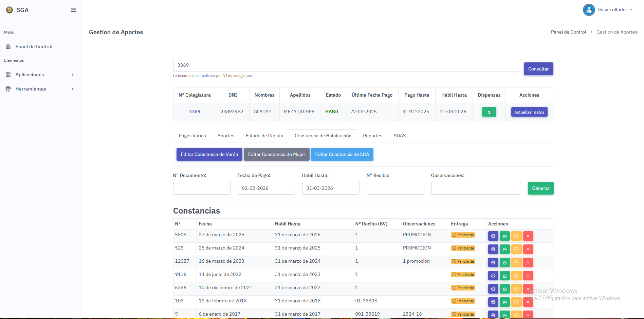Print constancia number 5508
644x319 pixels.
click(x=493, y=236)
